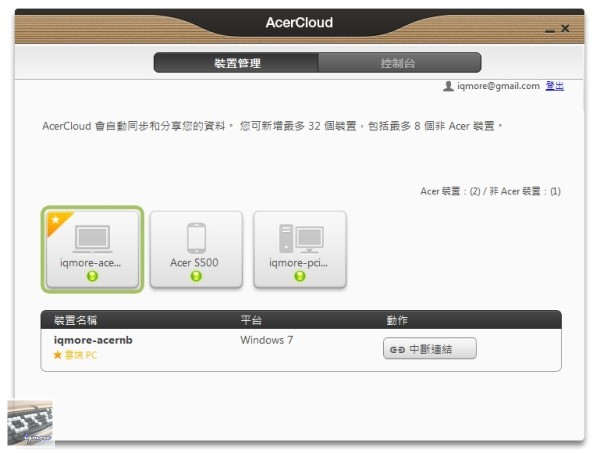Click the Windows 7 platform cell
The image size is (600, 453).
click(267, 340)
